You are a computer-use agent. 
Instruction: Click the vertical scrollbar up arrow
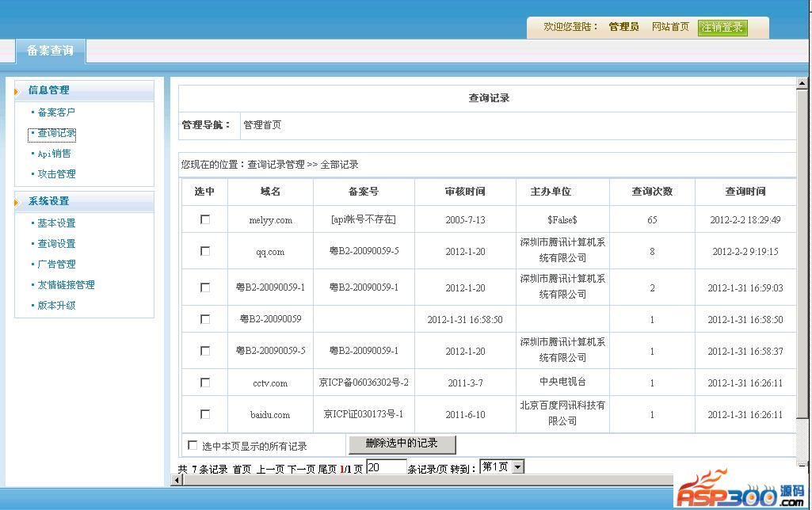[802, 83]
